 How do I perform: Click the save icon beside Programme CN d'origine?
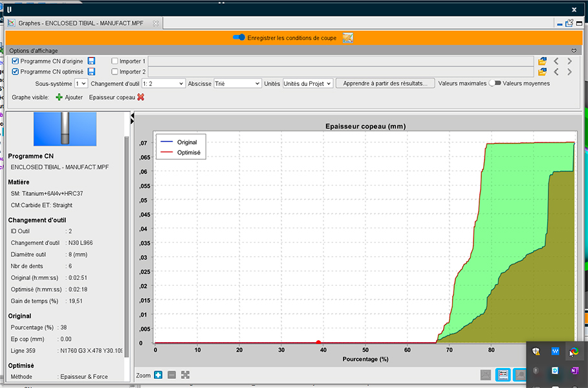click(91, 61)
